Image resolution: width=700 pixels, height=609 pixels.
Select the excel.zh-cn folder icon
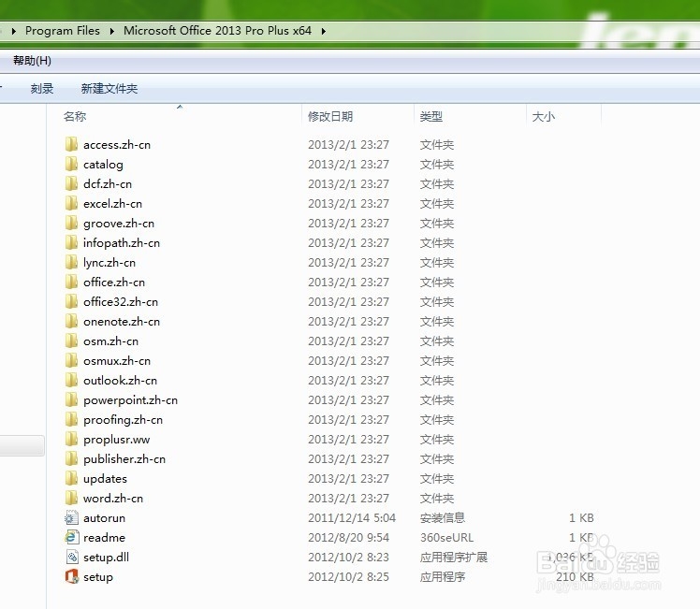click(71, 203)
